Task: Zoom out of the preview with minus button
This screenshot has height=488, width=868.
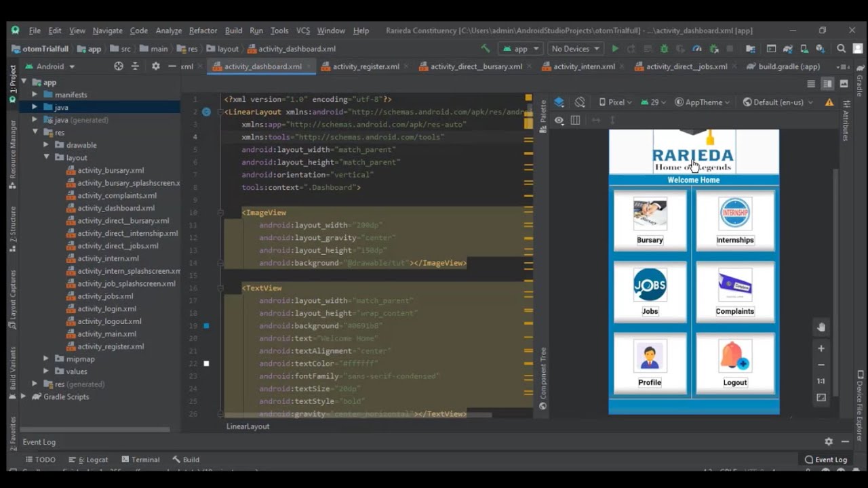Action: (821, 365)
